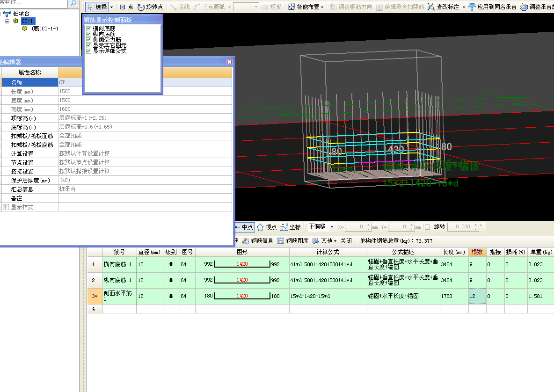The height and width of the screenshot is (392, 554).
Task: Increase the Y= offset stepper
Action: 412,225
